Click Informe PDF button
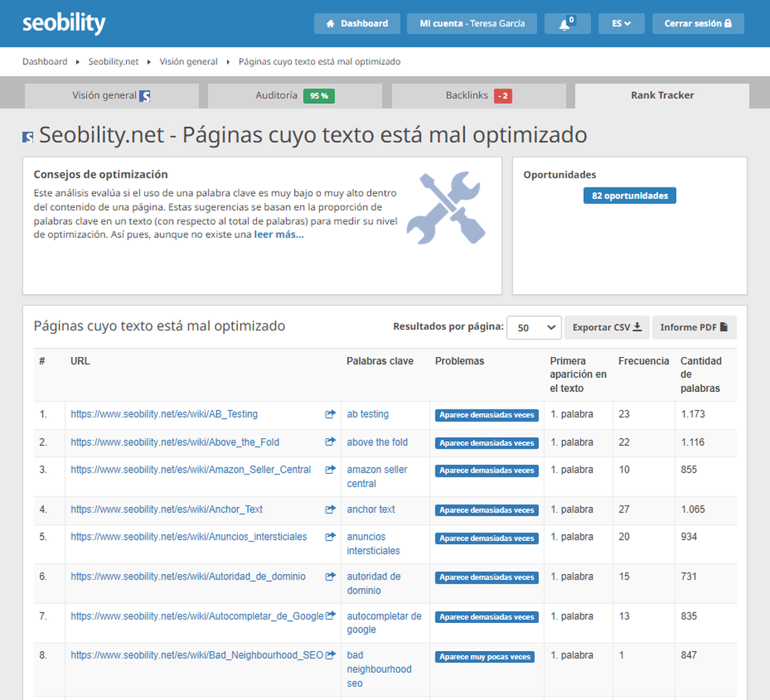The image size is (770, 700). [x=694, y=327]
